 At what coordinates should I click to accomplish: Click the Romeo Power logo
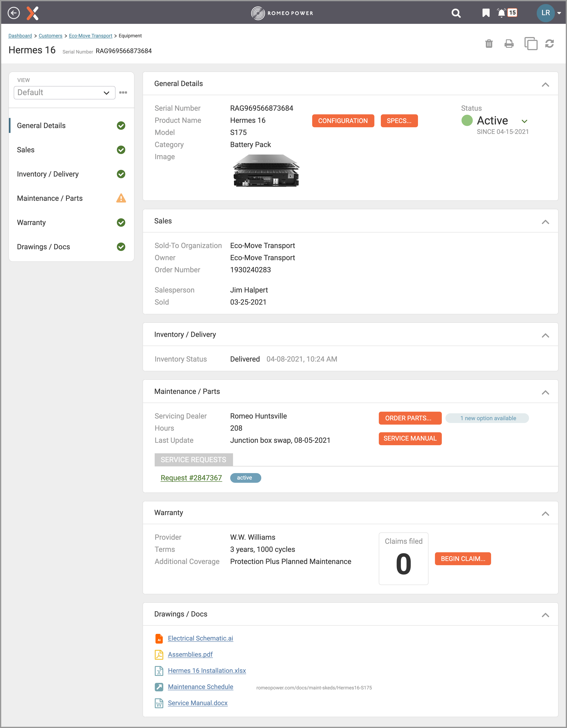[282, 13]
